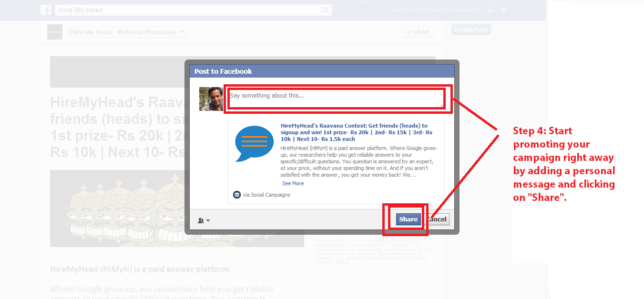Click the Facebook logo icon

coord(46,10)
